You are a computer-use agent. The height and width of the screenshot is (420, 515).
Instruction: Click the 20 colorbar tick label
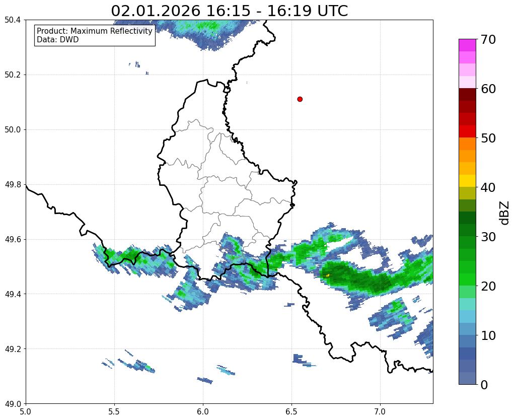(x=488, y=286)
